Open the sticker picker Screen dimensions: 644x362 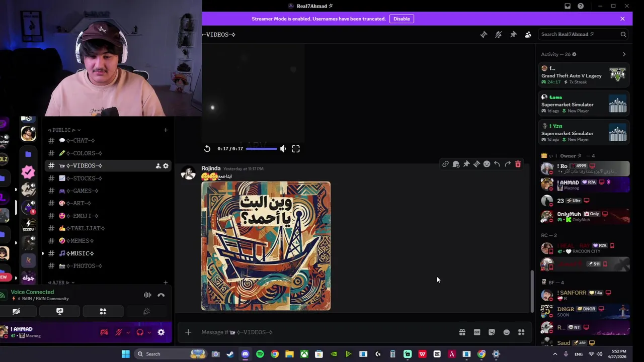(492, 332)
